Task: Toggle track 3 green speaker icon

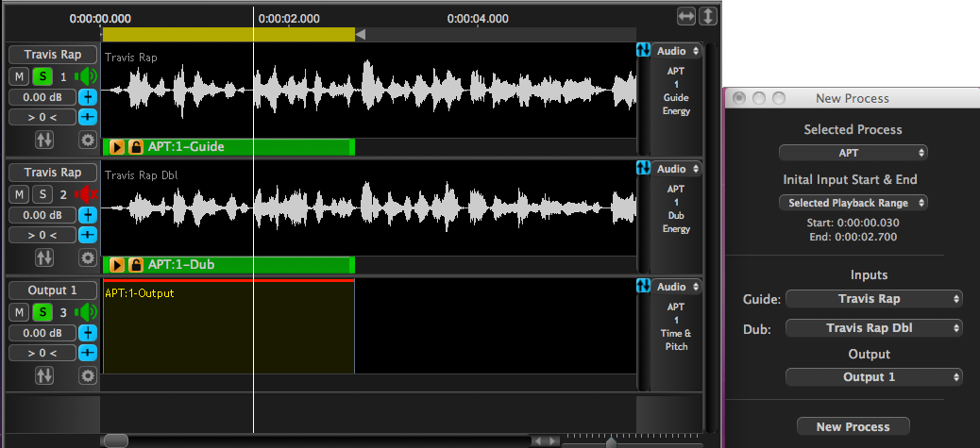Action: pyautogui.click(x=86, y=312)
